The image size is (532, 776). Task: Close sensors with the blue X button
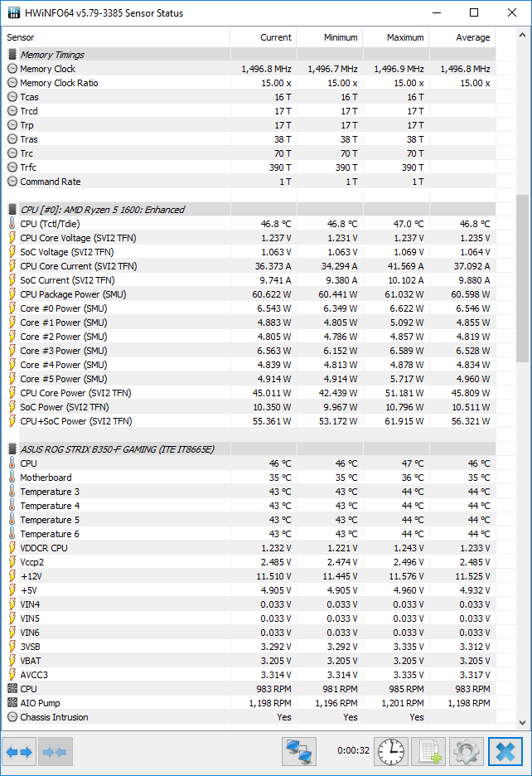(x=505, y=752)
